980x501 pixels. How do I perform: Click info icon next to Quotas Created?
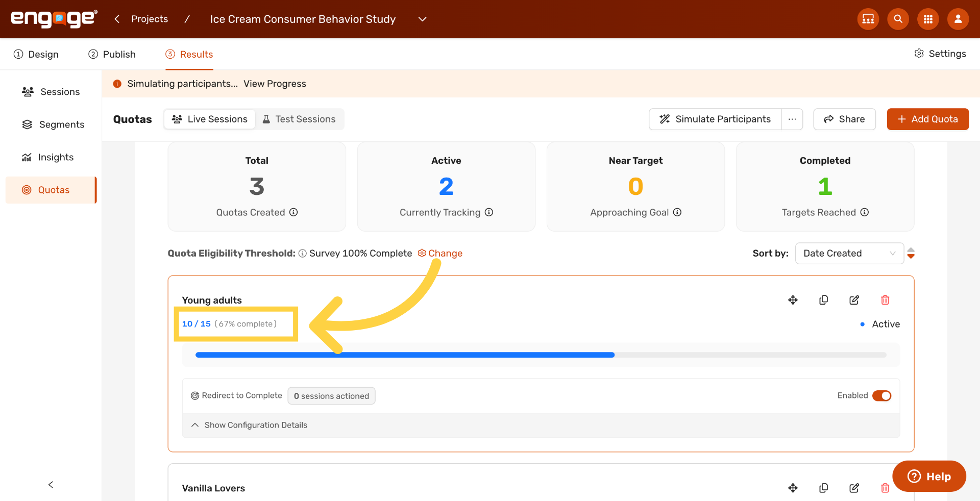click(293, 212)
